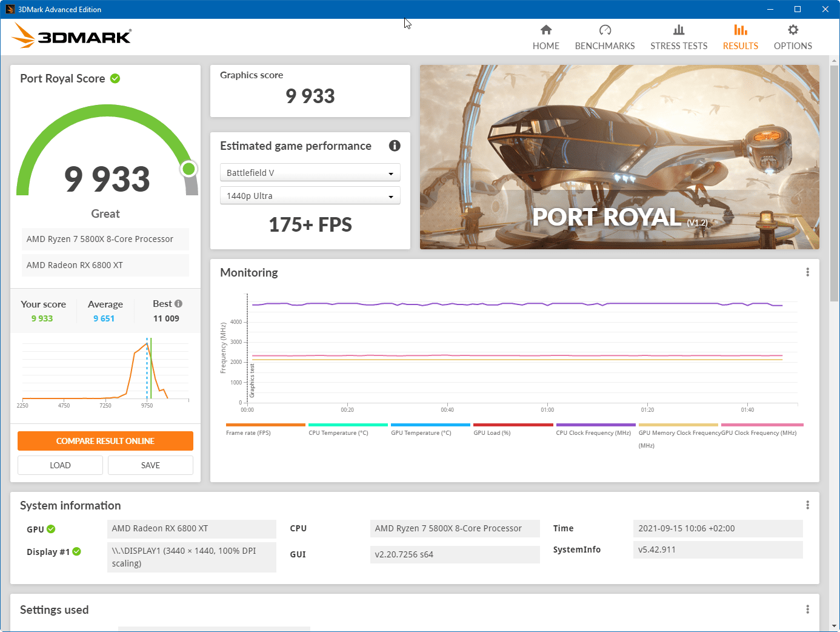The width and height of the screenshot is (840, 632).
Task: Toggle the GPU Memory Clock Frequency legend entry
Action: tap(678, 435)
